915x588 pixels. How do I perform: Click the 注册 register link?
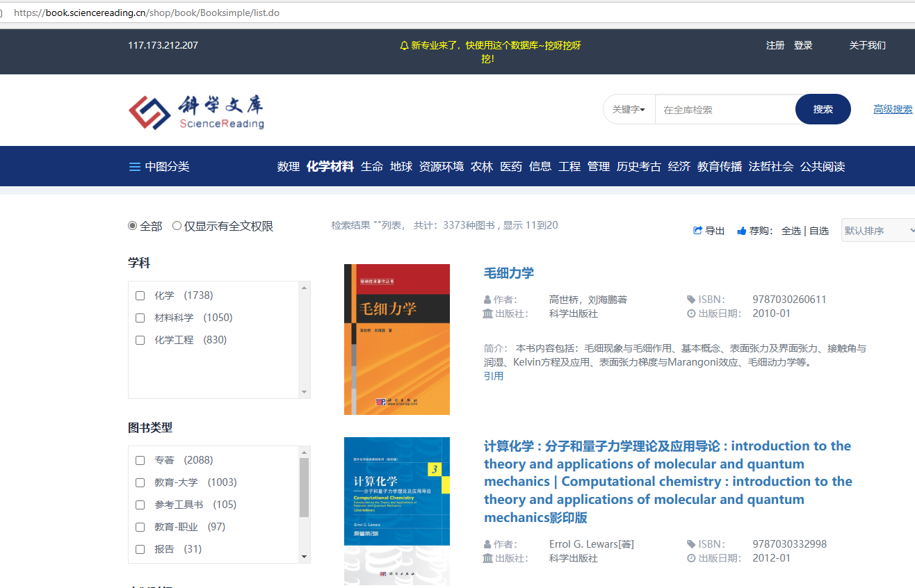tap(775, 45)
